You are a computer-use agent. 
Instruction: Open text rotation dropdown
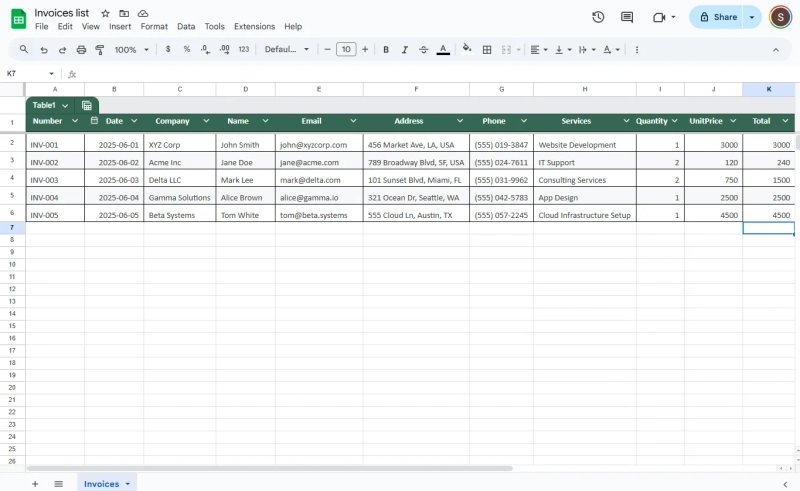pyautogui.click(x=611, y=50)
